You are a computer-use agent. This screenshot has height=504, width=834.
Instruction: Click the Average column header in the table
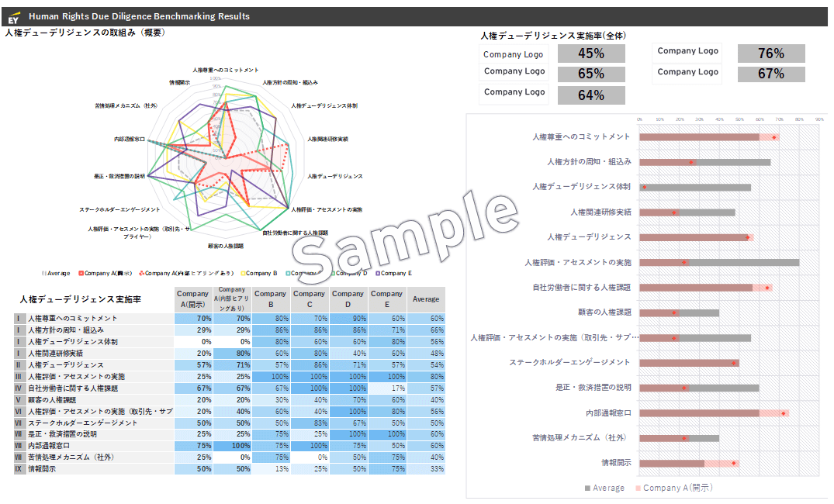(425, 299)
